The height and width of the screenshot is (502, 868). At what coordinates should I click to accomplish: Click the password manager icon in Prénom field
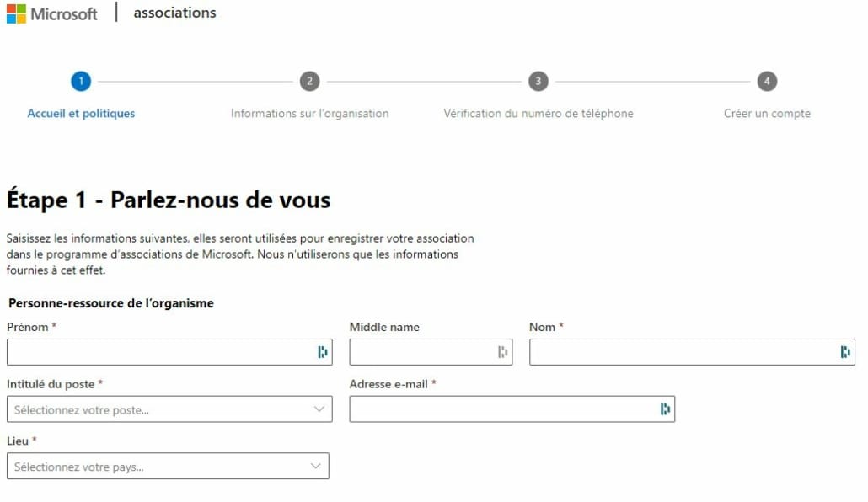click(x=323, y=352)
